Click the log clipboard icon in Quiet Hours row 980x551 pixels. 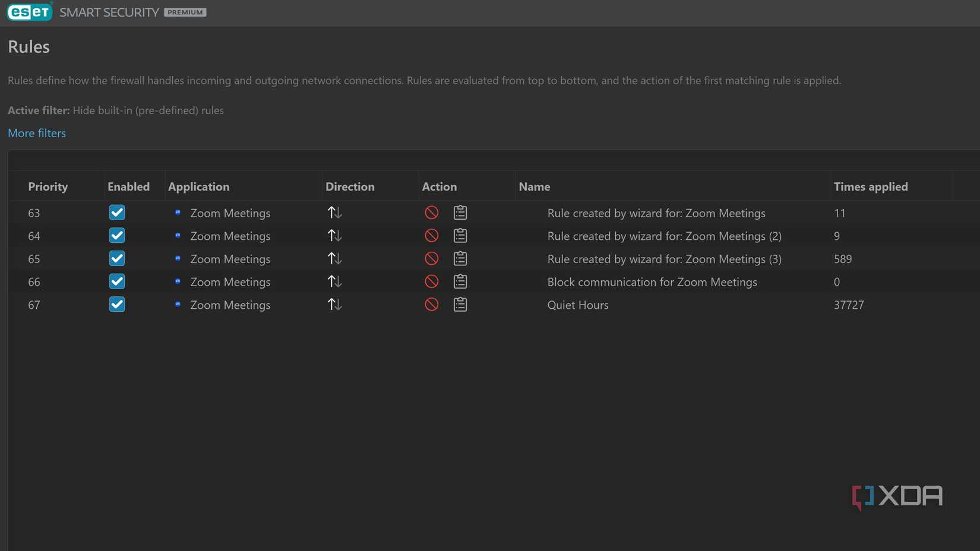coord(460,304)
